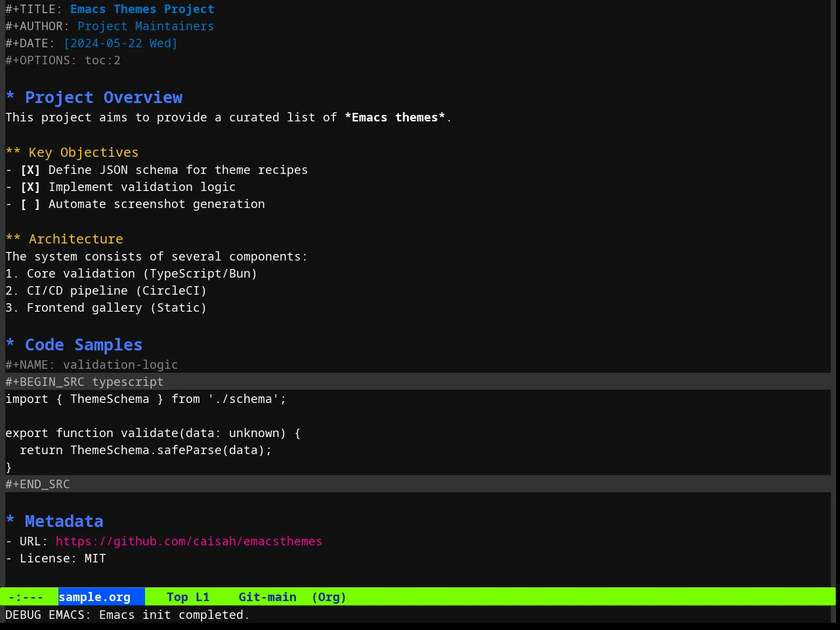
Task: Collapse the Project Overview heading star
Action: pos(10,97)
